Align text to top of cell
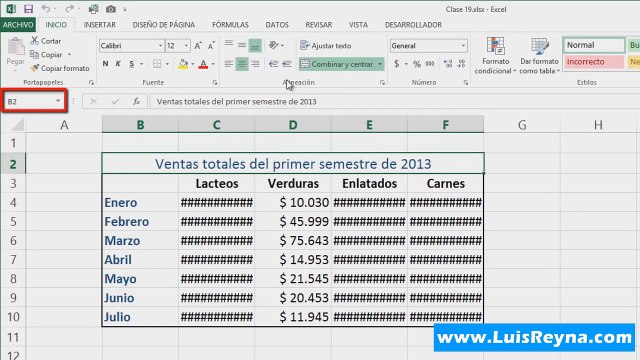 click(x=229, y=45)
